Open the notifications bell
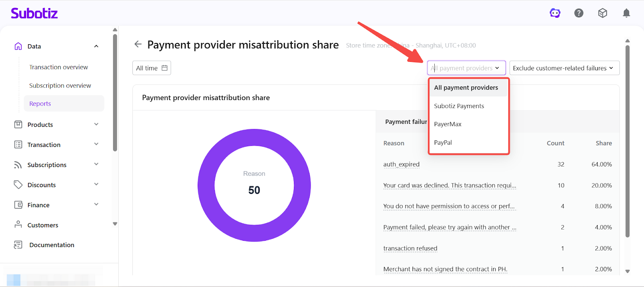The image size is (644, 287). click(626, 13)
